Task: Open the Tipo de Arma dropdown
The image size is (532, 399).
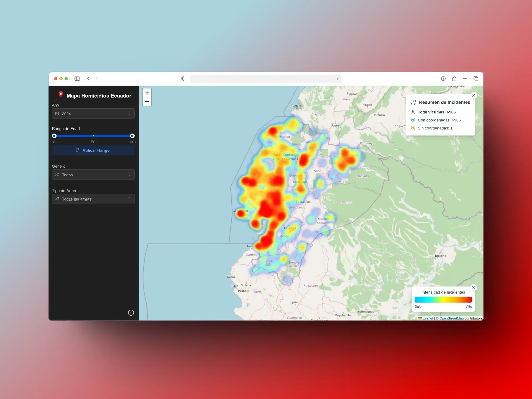Action: (93, 199)
